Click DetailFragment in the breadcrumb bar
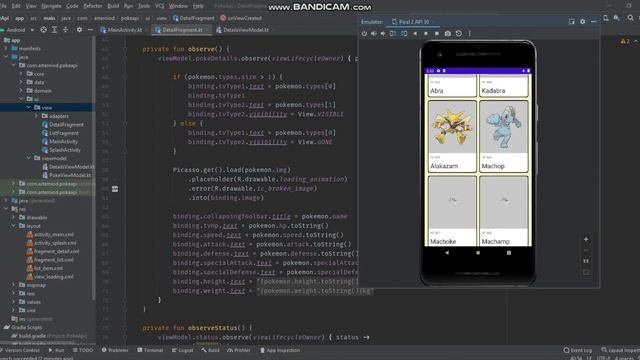Screen dimensions: 640x360 click(193, 18)
